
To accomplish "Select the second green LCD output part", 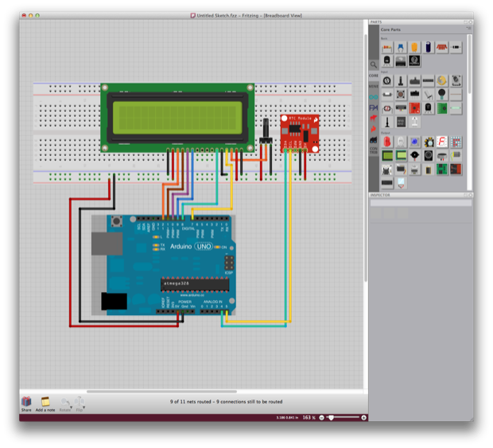I will point(401,155).
